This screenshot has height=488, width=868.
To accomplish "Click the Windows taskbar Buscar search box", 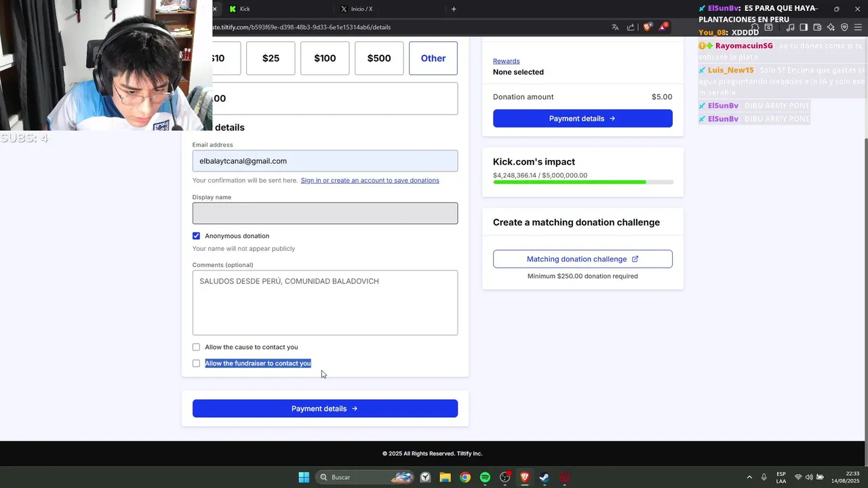I will 365,477.
